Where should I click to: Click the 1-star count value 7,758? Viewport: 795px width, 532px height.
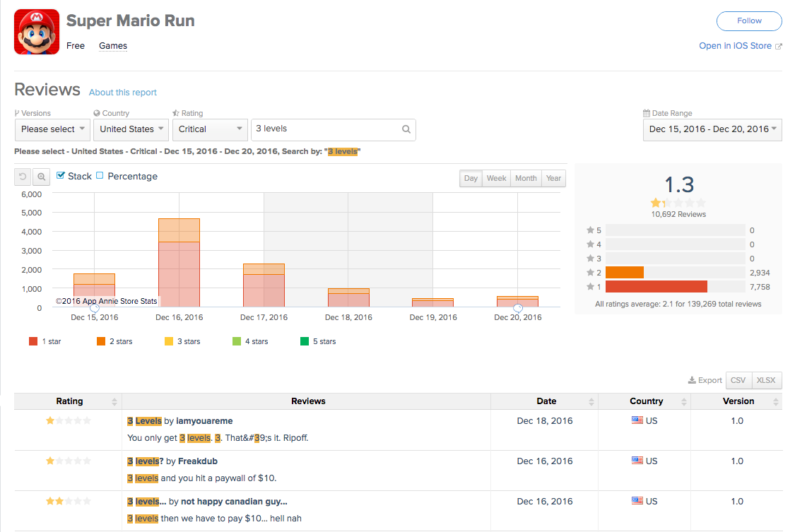[x=760, y=287]
